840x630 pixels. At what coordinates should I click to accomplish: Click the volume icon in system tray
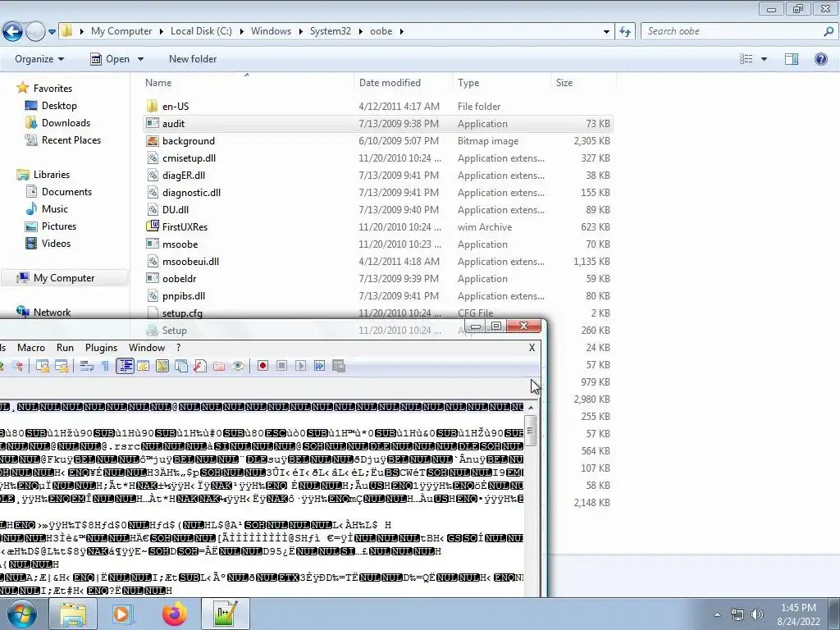point(756,614)
